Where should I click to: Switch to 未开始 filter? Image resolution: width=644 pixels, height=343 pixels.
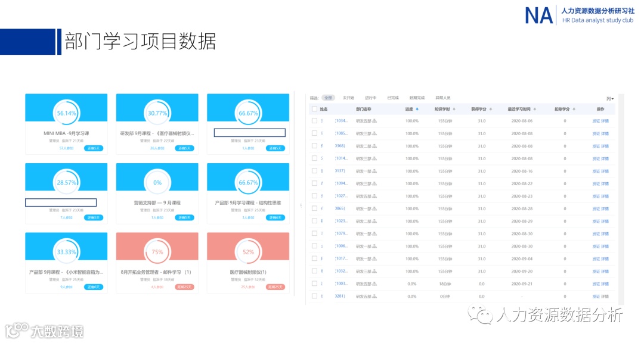(x=348, y=98)
